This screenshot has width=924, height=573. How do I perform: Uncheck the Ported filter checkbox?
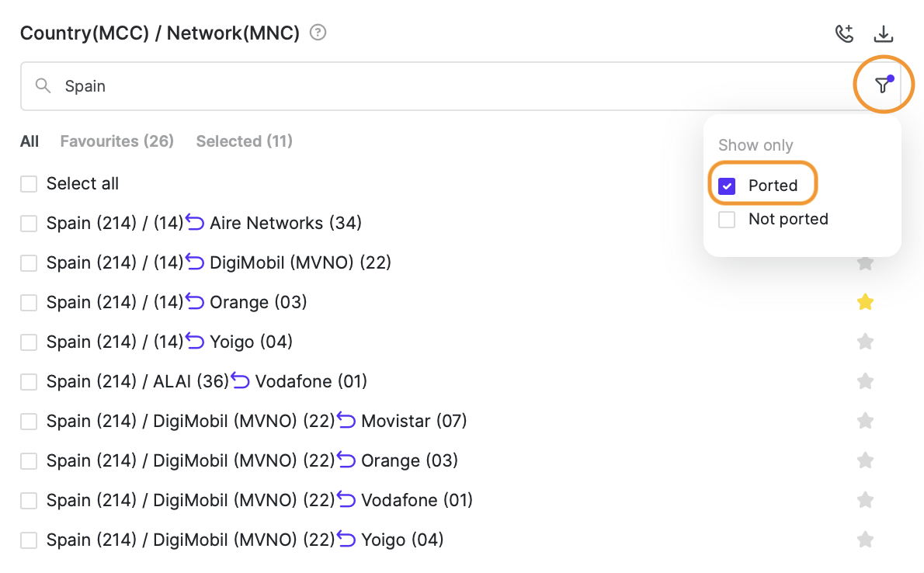tap(728, 186)
